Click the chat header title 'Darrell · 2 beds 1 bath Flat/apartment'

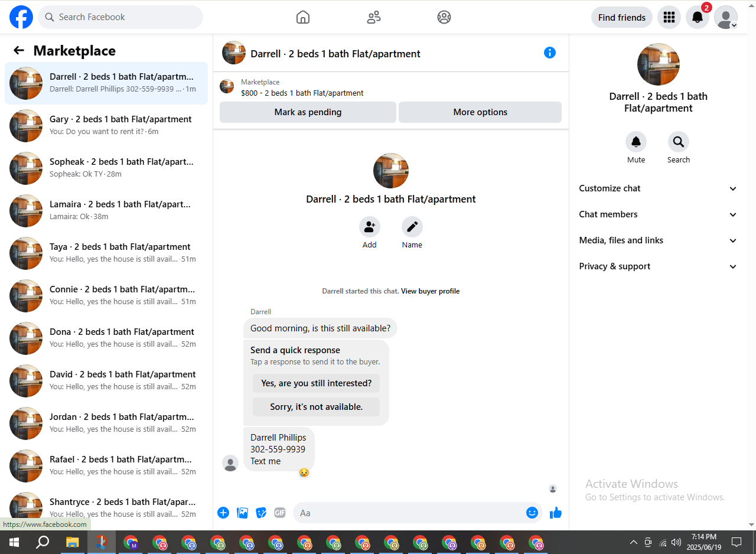click(x=335, y=54)
